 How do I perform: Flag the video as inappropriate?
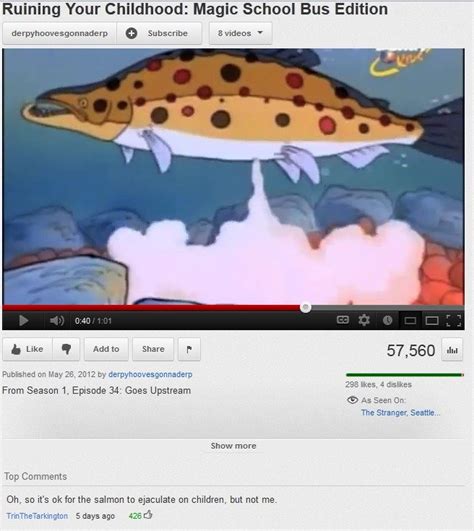(189, 349)
